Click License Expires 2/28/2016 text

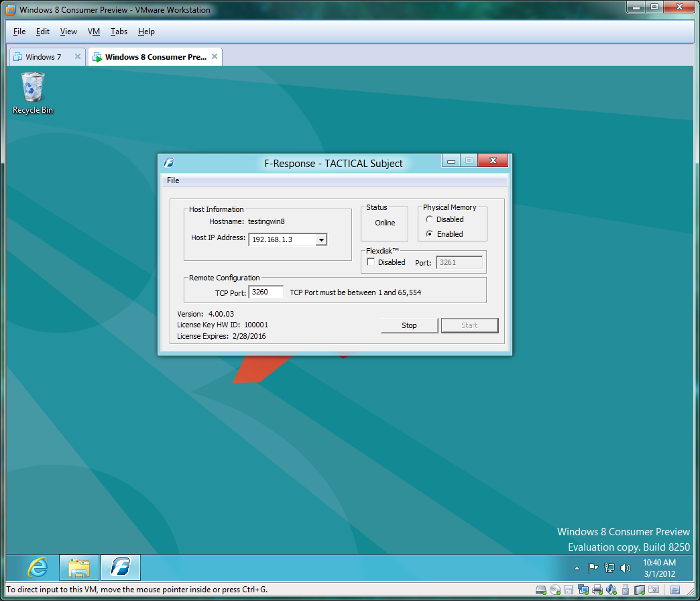(x=221, y=336)
